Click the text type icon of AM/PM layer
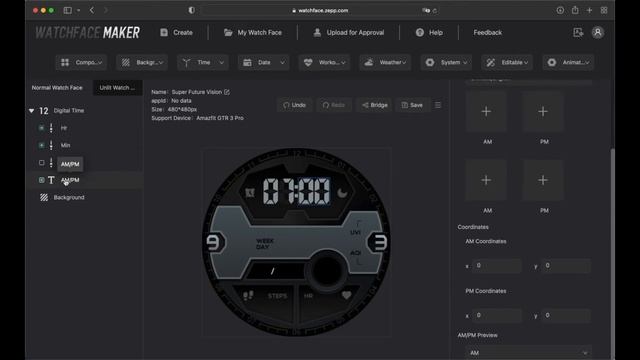Image resolution: width=640 pixels, height=360 pixels. (51, 180)
